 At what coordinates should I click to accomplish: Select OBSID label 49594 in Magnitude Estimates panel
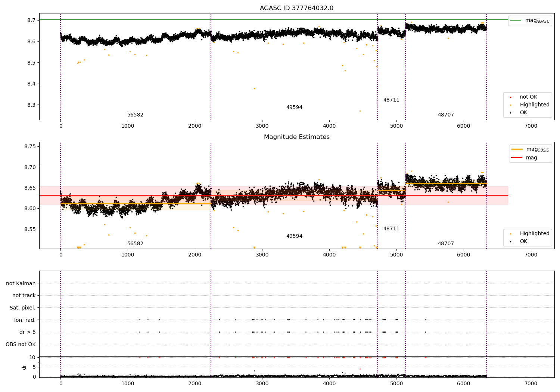coord(294,236)
